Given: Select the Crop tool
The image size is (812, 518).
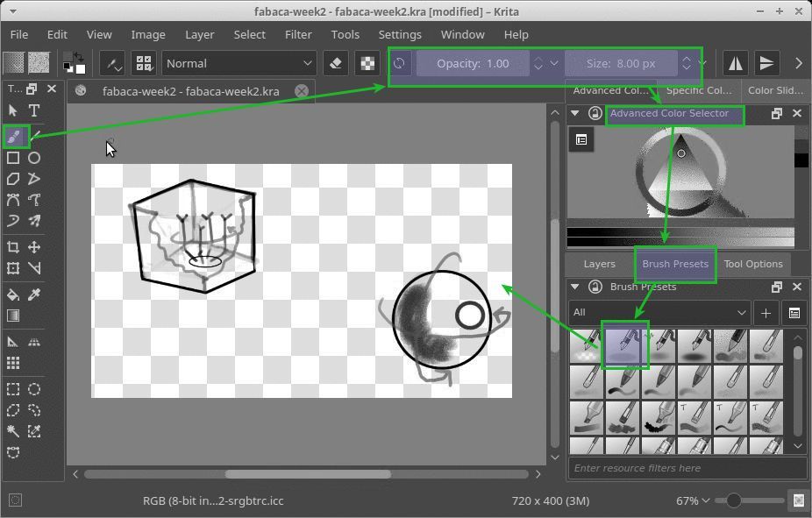Looking at the screenshot, I should coord(13,247).
